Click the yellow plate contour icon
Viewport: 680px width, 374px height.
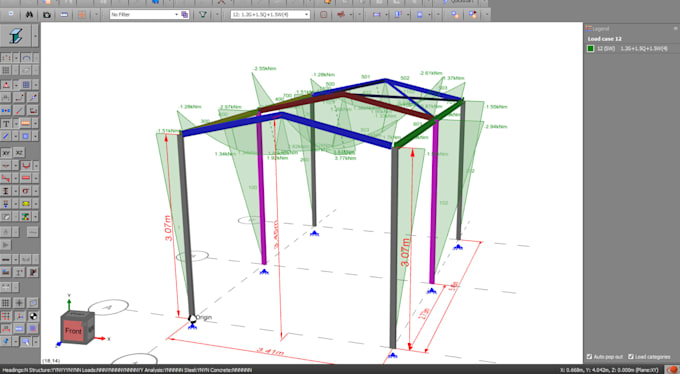point(26,203)
